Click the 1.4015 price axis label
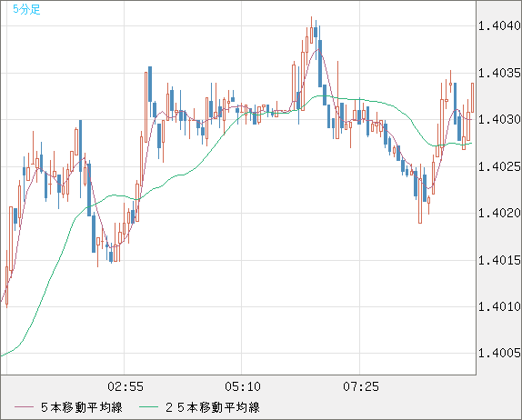This screenshot has width=522, height=420. click(499, 260)
